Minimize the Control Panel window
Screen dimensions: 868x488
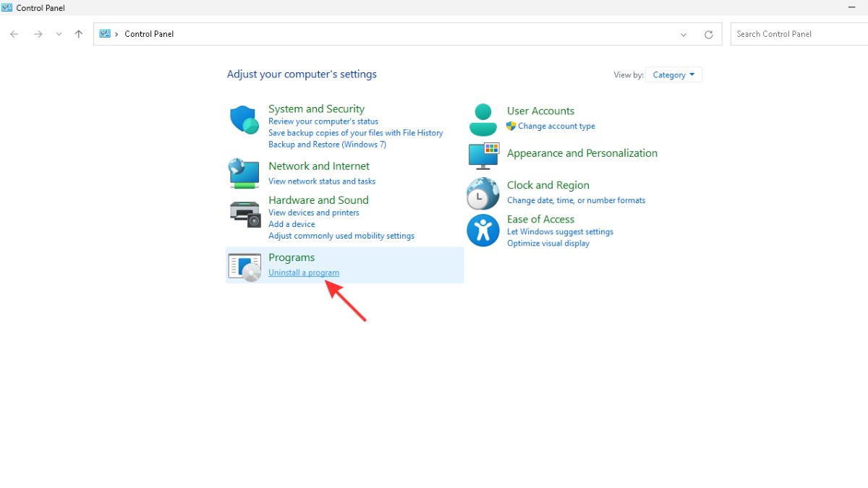(852, 7)
